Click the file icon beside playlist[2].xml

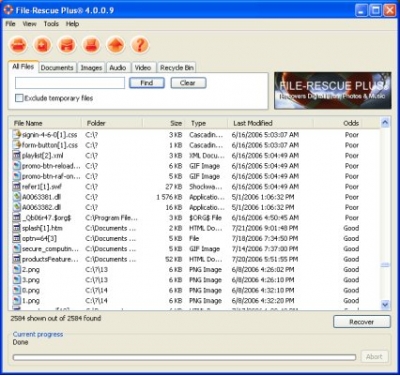[x=17, y=155]
